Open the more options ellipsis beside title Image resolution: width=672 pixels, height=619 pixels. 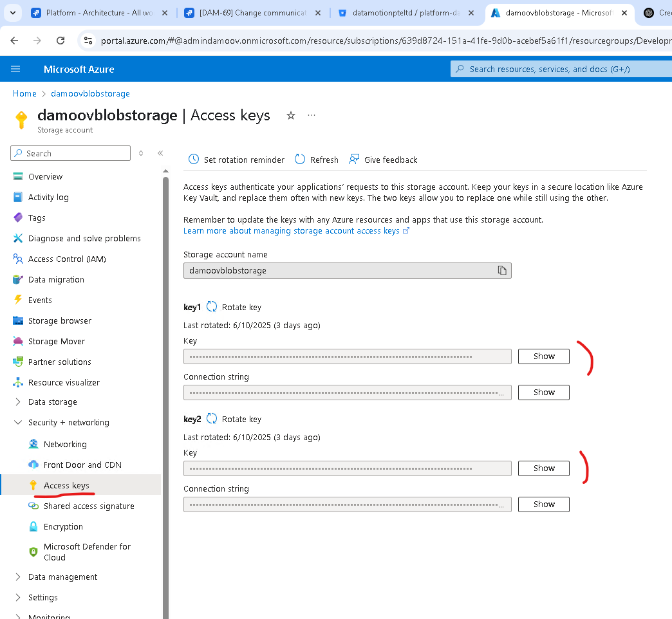312,115
